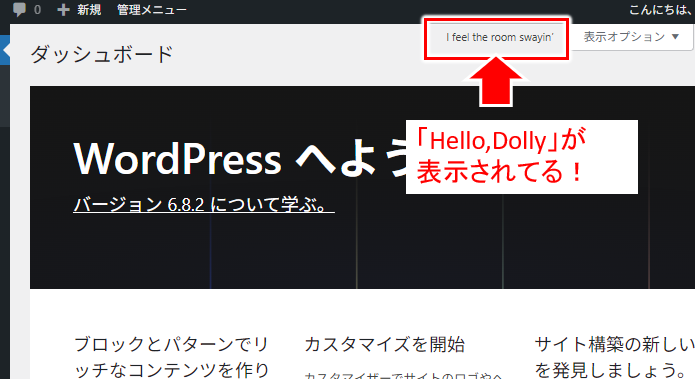Open the バージョン 6.8.2 について学ぶ link
This screenshot has height=379, width=695.
204,204
